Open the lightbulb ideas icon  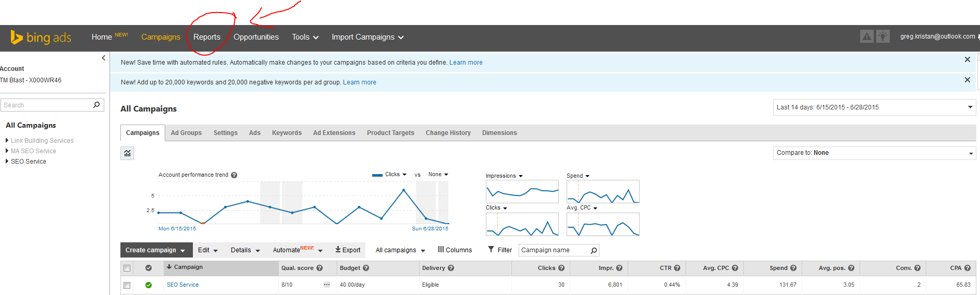coord(883,36)
